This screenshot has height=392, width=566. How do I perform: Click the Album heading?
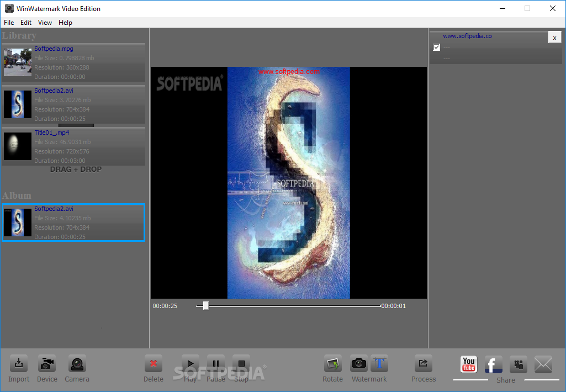[17, 195]
